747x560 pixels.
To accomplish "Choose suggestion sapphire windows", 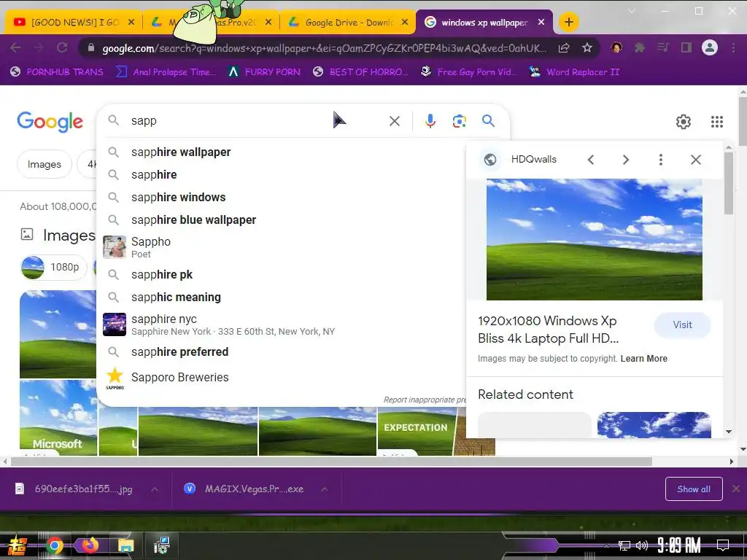I will tap(281, 197).
